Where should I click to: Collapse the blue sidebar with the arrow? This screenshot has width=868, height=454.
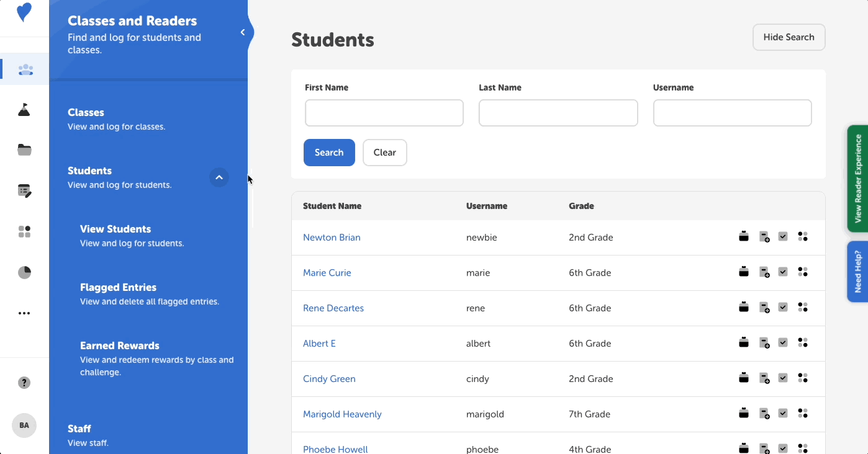point(242,32)
